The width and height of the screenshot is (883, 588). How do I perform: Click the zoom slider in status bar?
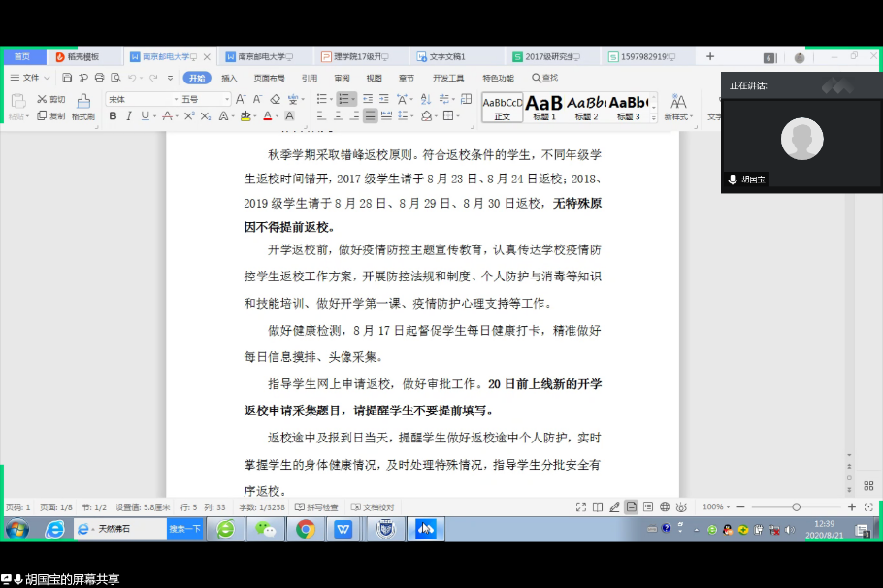[x=796, y=507]
